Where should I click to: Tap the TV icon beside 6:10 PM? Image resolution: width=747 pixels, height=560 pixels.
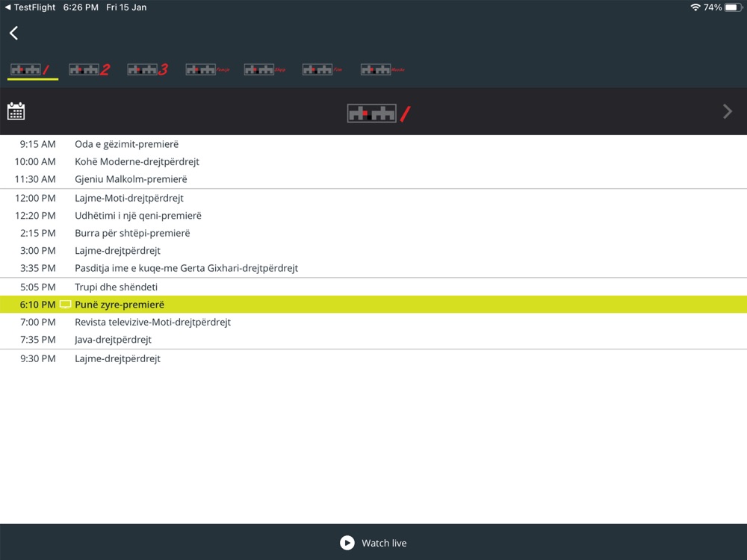65,305
